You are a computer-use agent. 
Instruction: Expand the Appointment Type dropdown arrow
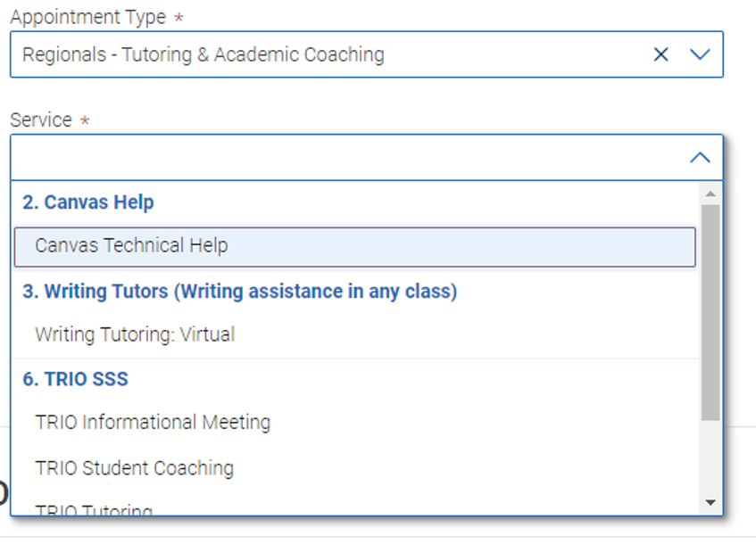700,54
